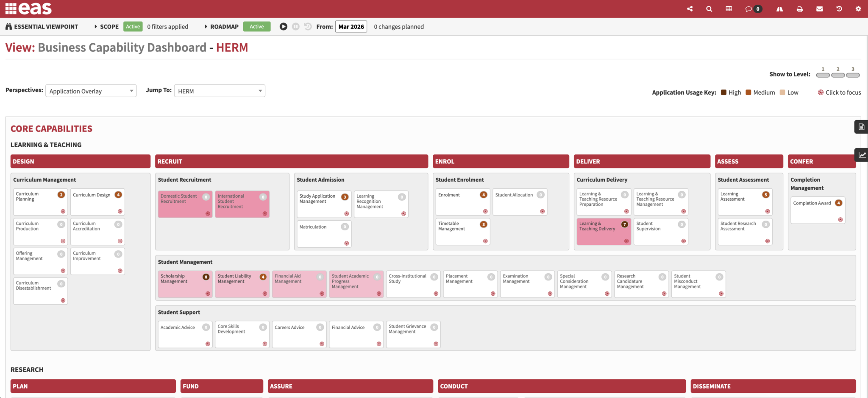Click the From date Mar 2026 field
The width and height of the screenshot is (868, 398).
351,27
